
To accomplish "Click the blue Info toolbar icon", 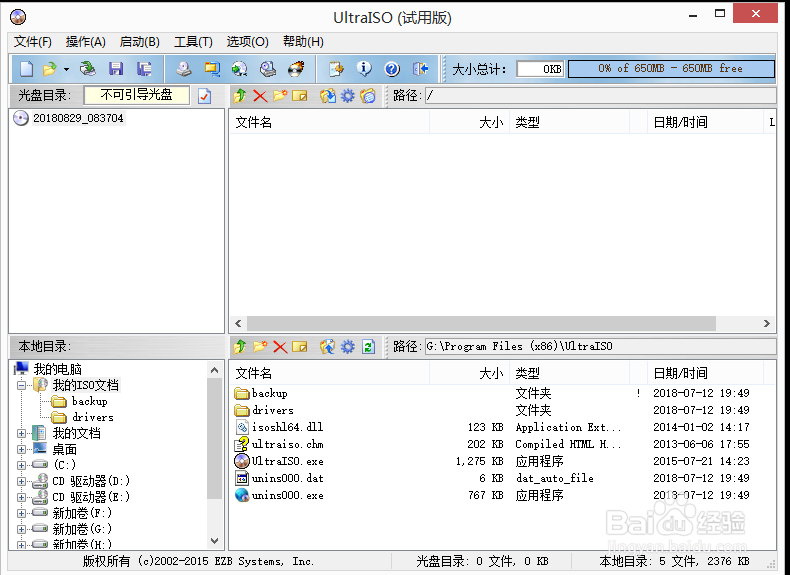I will click(364, 69).
